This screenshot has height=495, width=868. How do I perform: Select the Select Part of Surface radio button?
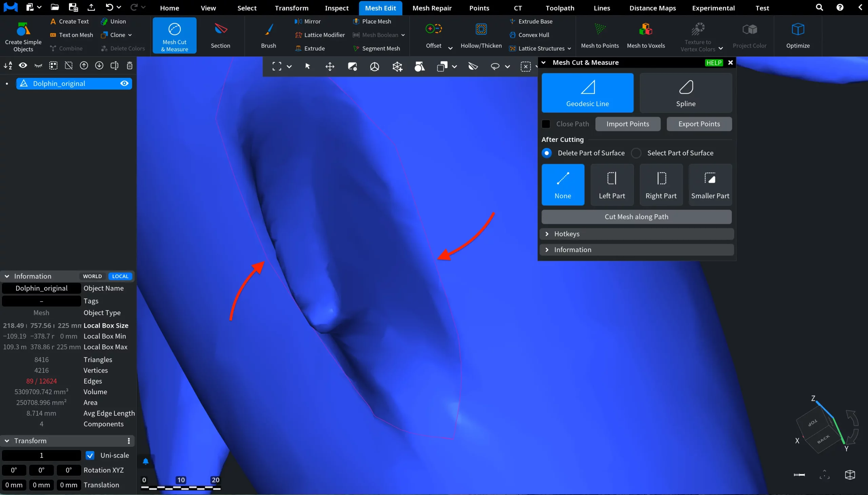tap(636, 153)
